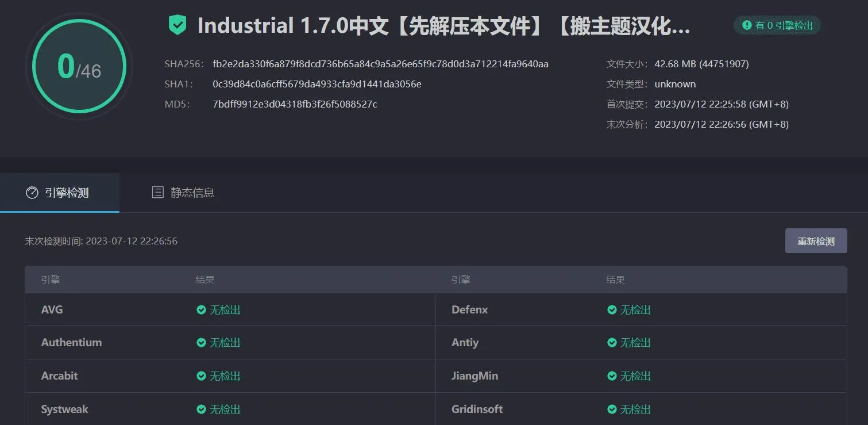Image resolution: width=868 pixels, height=425 pixels.
Task: Click the 重新检测 button
Action: [x=816, y=241]
